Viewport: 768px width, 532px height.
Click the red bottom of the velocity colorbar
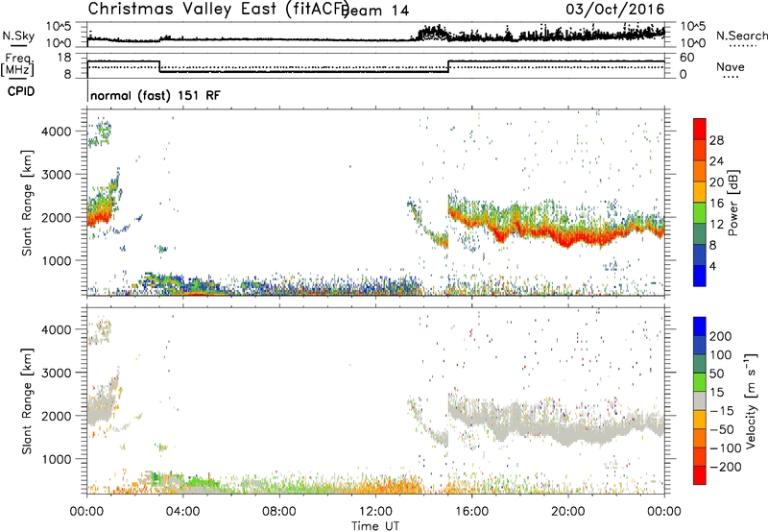pyautogui.click(x=700, y=475)
